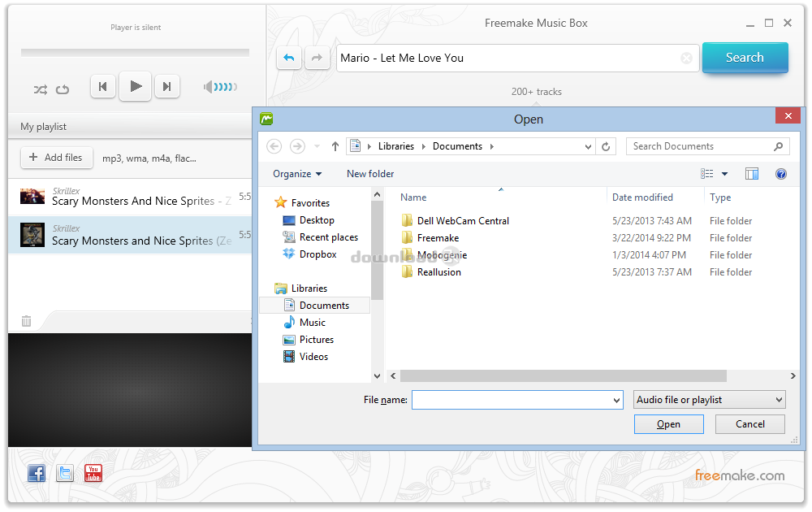
Task: Click the trash icon under playlist
Action: pos(26,321)
